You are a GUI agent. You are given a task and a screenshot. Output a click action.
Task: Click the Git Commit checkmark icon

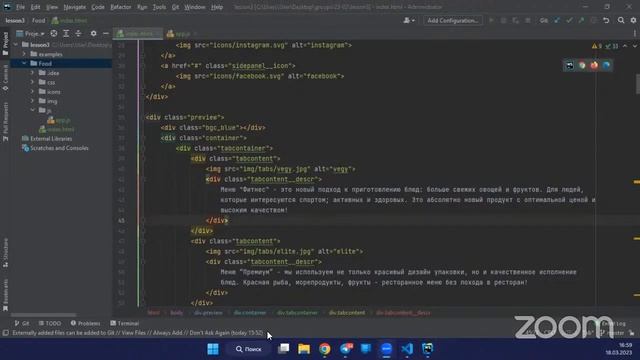click(569, 20)
